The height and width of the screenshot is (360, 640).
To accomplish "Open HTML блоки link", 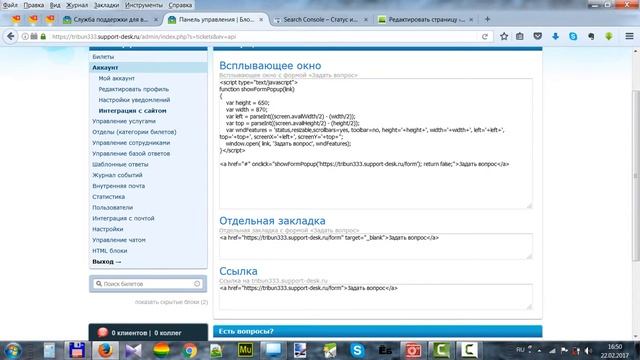I will (109, 251).
